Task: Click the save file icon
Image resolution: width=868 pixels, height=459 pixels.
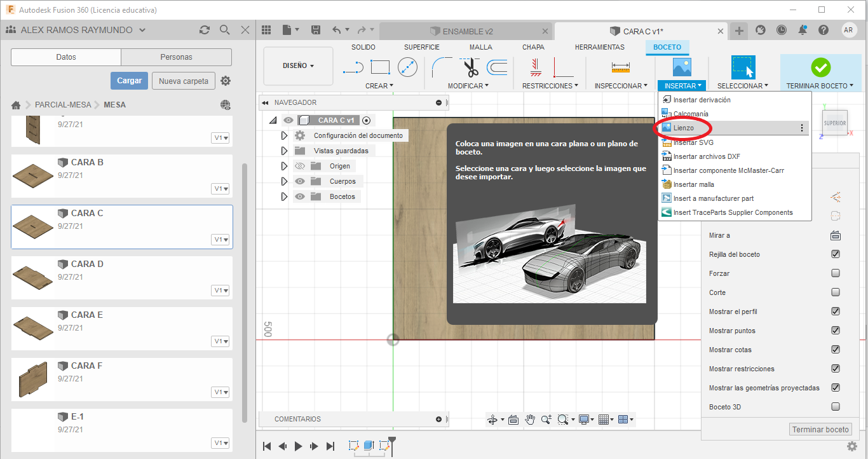Action: (x=316, y=30)
